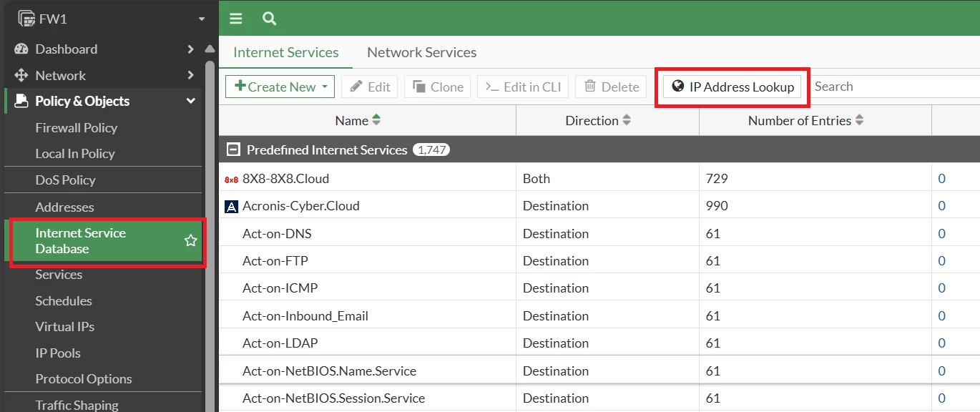Image resolution: width=980 pixels, height=412 pixels.
Task: Collapse the Policy & Objects chevron
Action: [191, 101]
